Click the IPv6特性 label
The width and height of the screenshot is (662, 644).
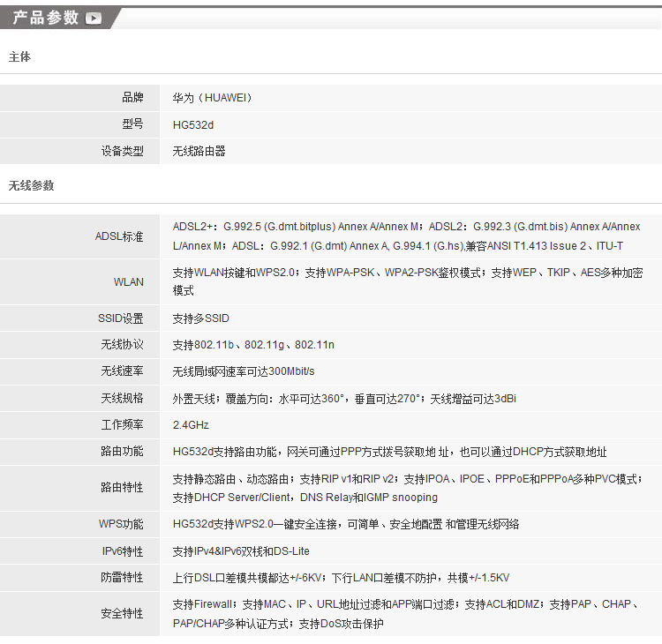(123, 551)
